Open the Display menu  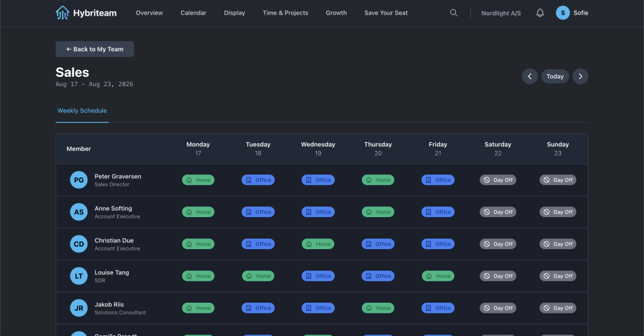[235, 13]
